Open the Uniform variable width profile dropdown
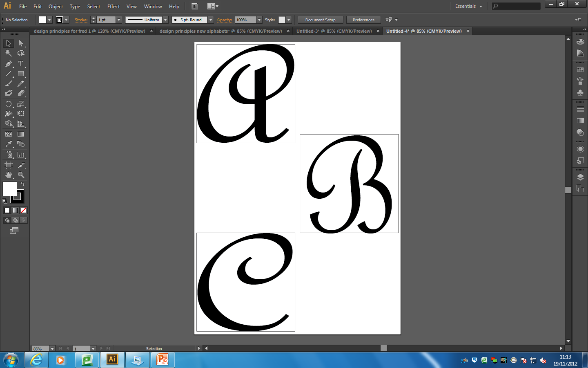 (165, 20)
